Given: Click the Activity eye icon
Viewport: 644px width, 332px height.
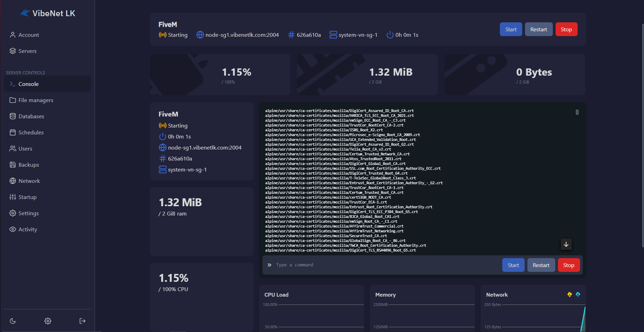Looking at the screenshot, I should pyautogui.click(x=13, y=229).
